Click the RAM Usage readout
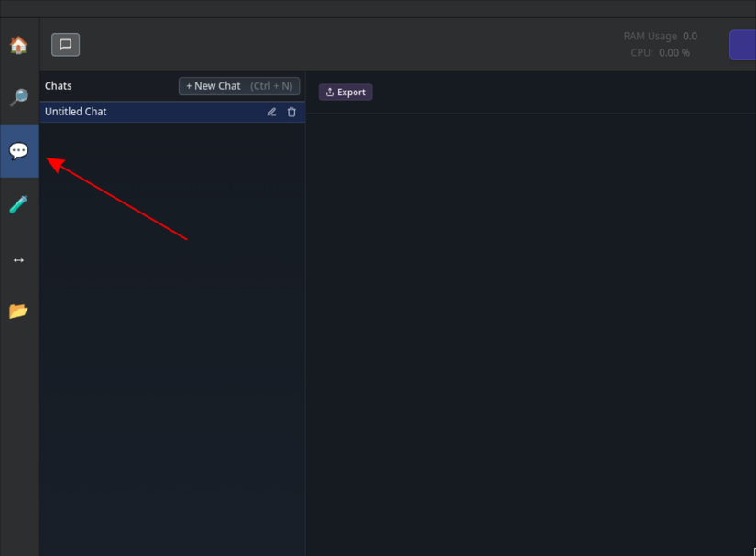This screenshot has width=756, height=556. pyautogui.click(x=660, y=36)
